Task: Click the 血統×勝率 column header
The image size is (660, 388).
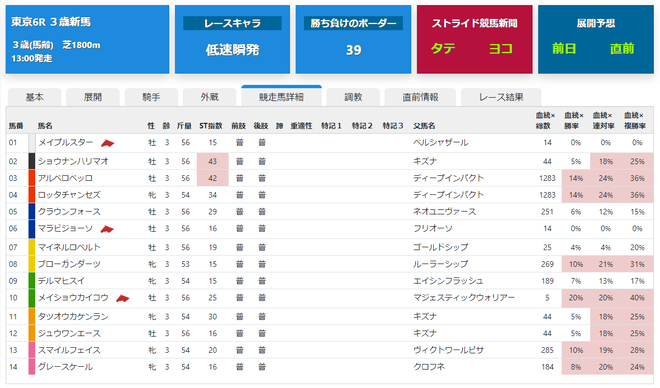Action: 574,120
